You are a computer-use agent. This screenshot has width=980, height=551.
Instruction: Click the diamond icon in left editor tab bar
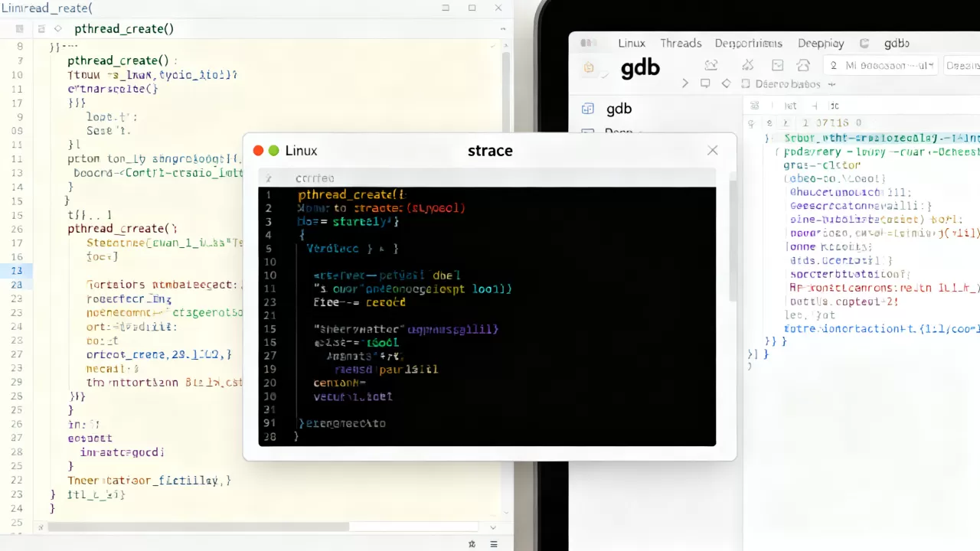pyautogui.click(x=57, y=29)
